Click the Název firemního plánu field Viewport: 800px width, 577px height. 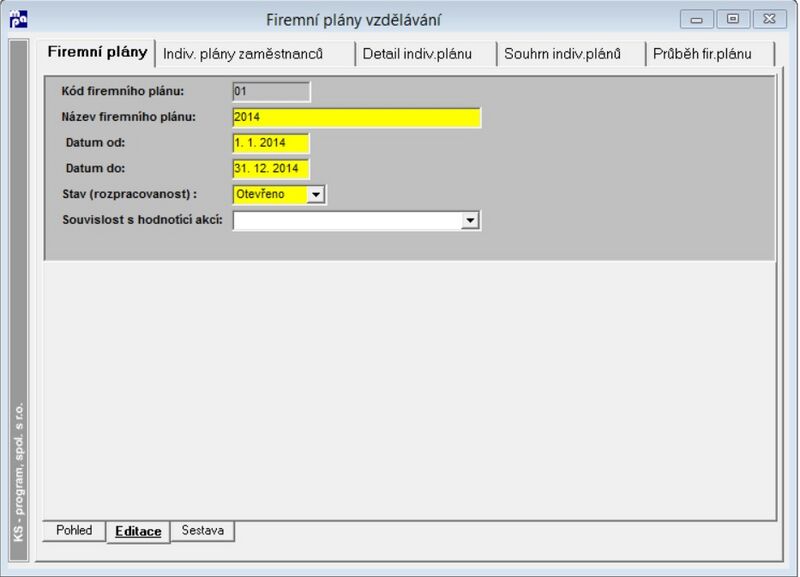[357, 117]
